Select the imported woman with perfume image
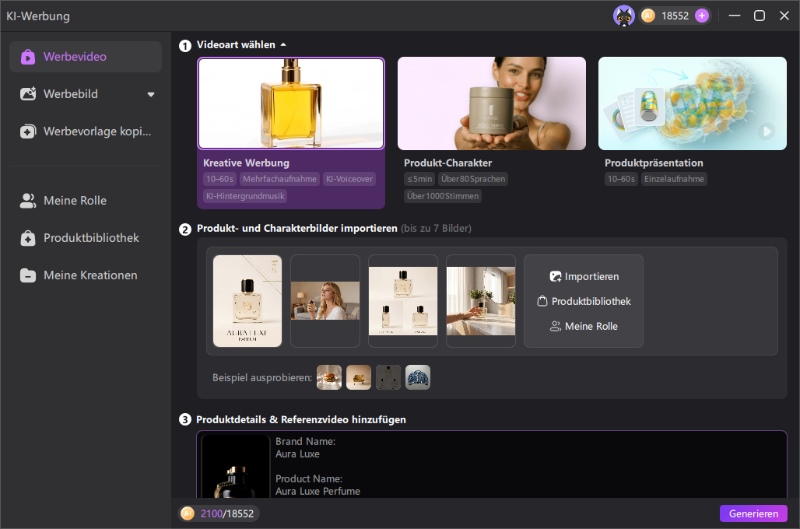This screenshot has width=800, height=529. pos(325,301)
